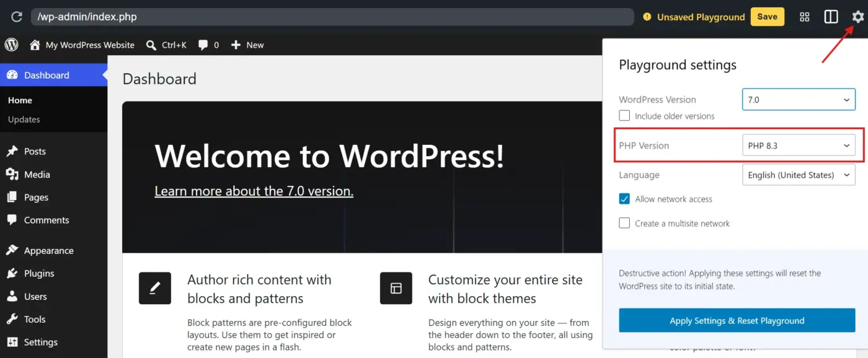Click the pencil edit icon tile
Viewport: 868px width, 358px height.
(x=155, y=288)
